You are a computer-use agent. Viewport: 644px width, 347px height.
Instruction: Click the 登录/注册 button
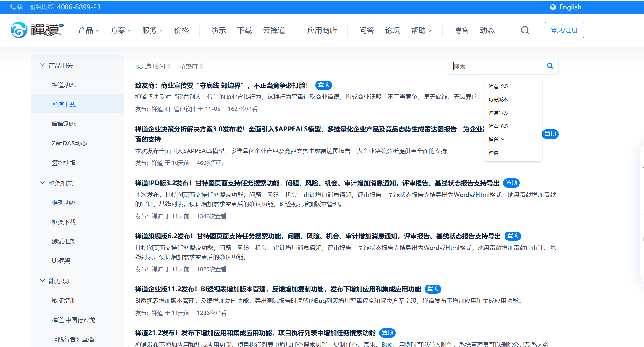[x=564, y=30]
